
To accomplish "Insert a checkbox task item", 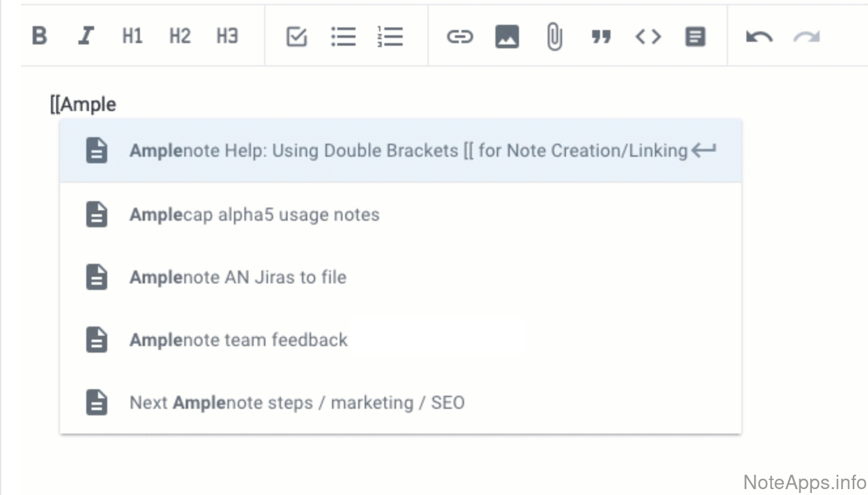I will point(297,37).
